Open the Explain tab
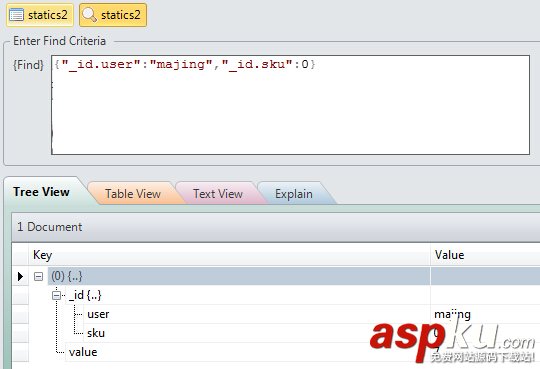Image resolution: width=540 pixels, height=369 pixels. pos(294,194)
